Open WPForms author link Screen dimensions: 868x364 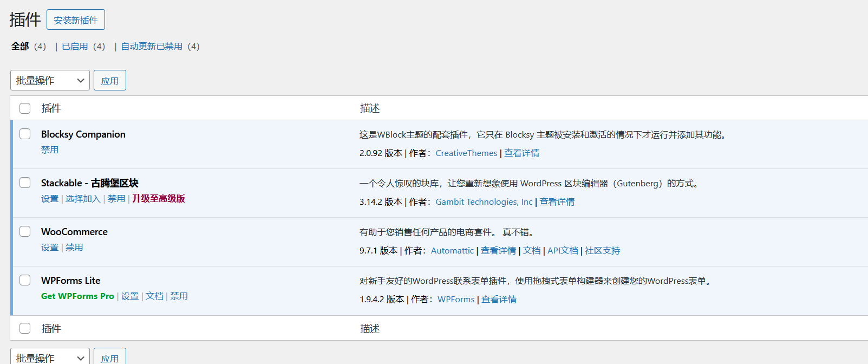456,300
